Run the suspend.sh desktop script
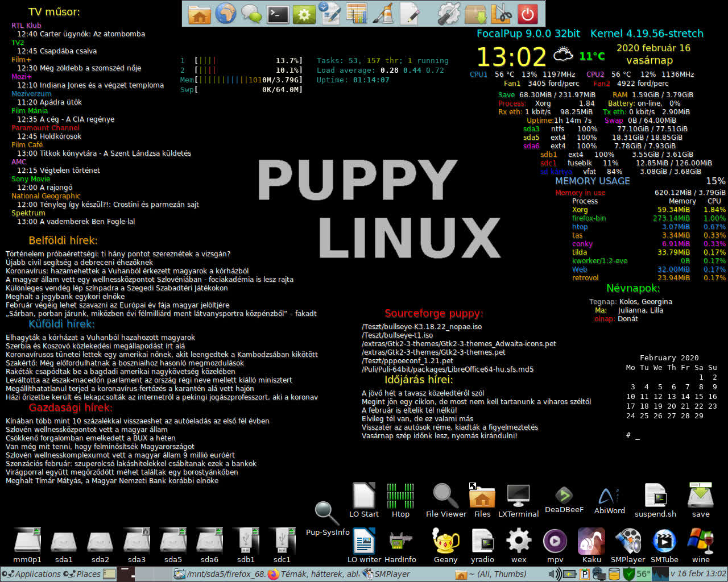 (655, 501)
